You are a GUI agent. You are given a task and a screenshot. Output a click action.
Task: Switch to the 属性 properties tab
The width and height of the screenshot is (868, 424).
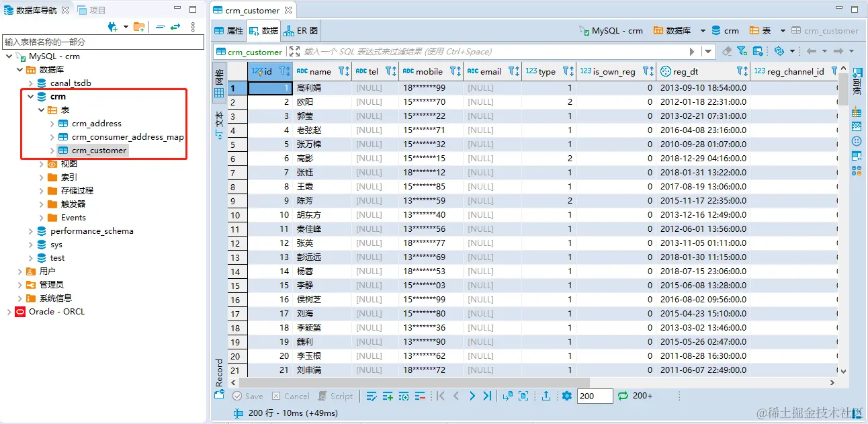(x=228, y=31)
